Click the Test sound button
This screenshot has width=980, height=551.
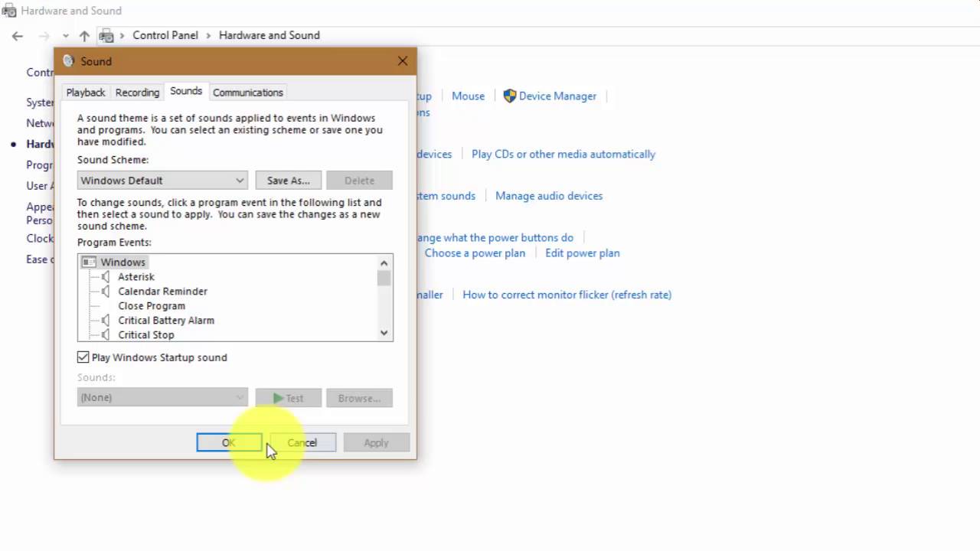289,398
